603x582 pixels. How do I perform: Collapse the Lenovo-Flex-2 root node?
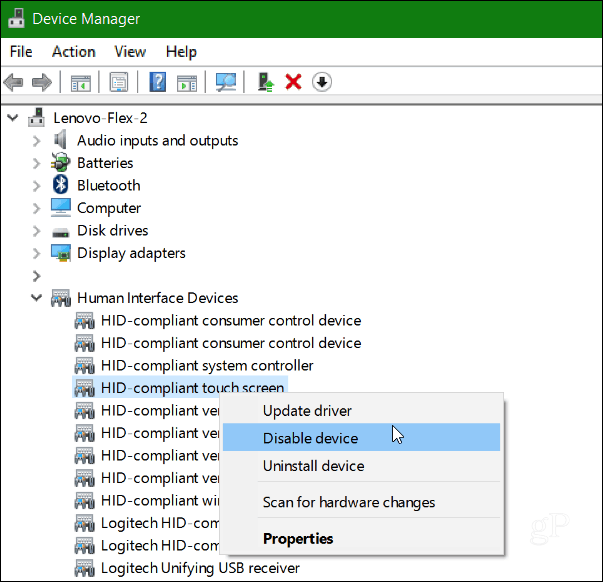13,117
